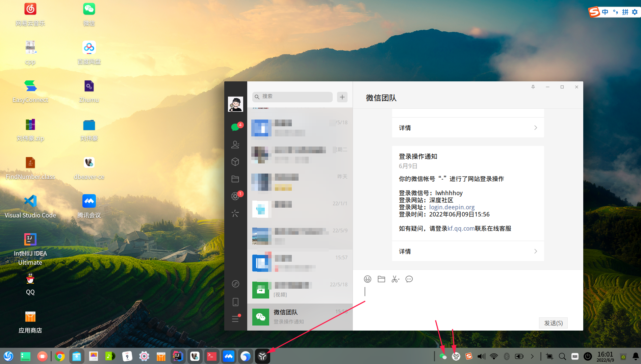Select the 微信团队 conversation in the chat list
This screenshot has height=364, width=641.
coord(300,317)
